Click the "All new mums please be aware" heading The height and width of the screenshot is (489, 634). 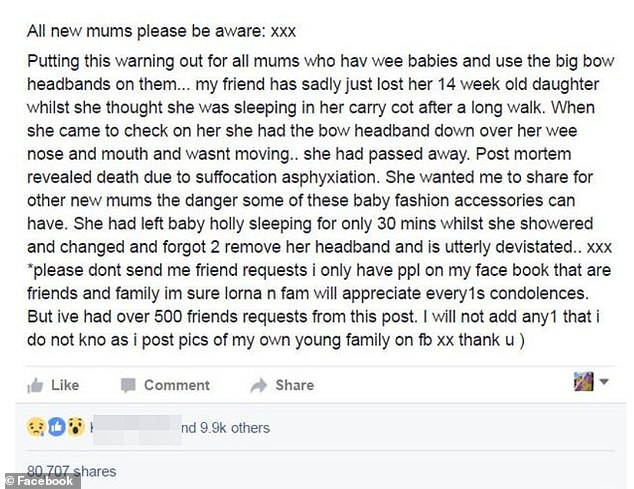(135, 29)
